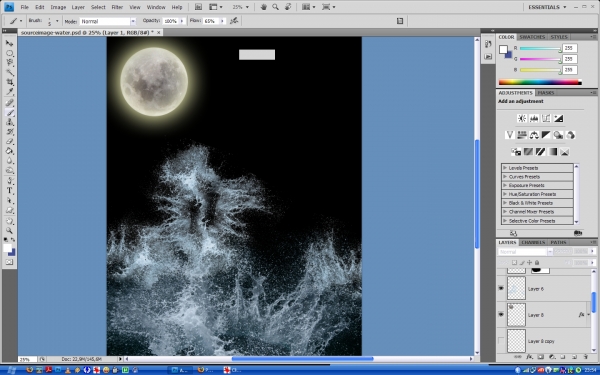Click the delete layer trash icon
The width and height of the screenshot is (600, 375).
(585, 357)
